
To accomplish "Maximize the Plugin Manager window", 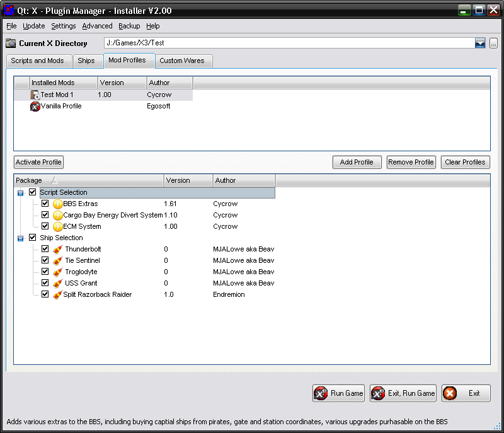I will point(479,10).
